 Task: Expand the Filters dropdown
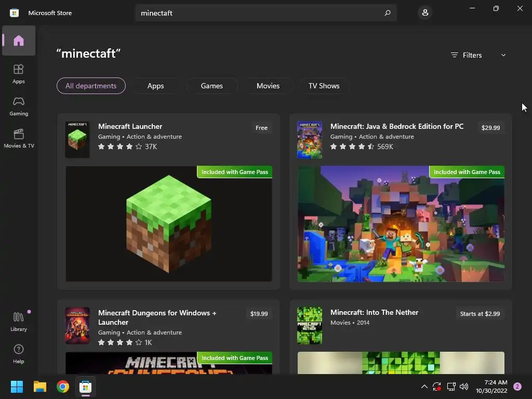point(478,55)
